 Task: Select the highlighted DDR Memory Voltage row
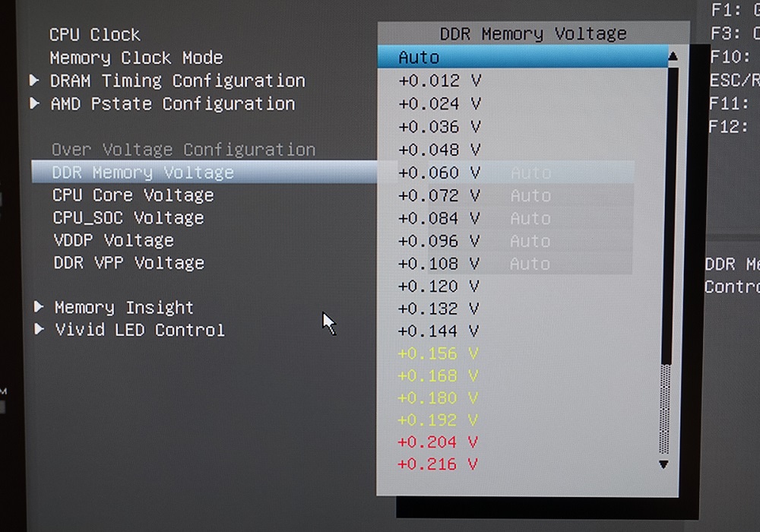click(x=204, y=173)
